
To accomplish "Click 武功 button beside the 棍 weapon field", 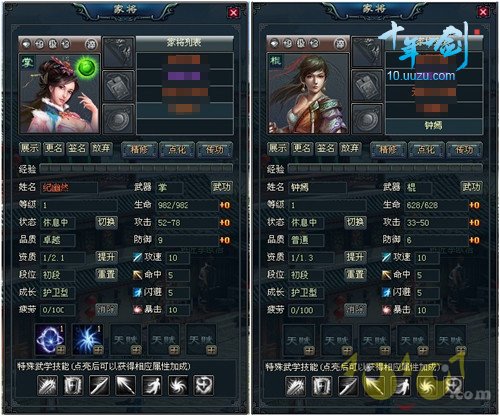I will [471, 187].
